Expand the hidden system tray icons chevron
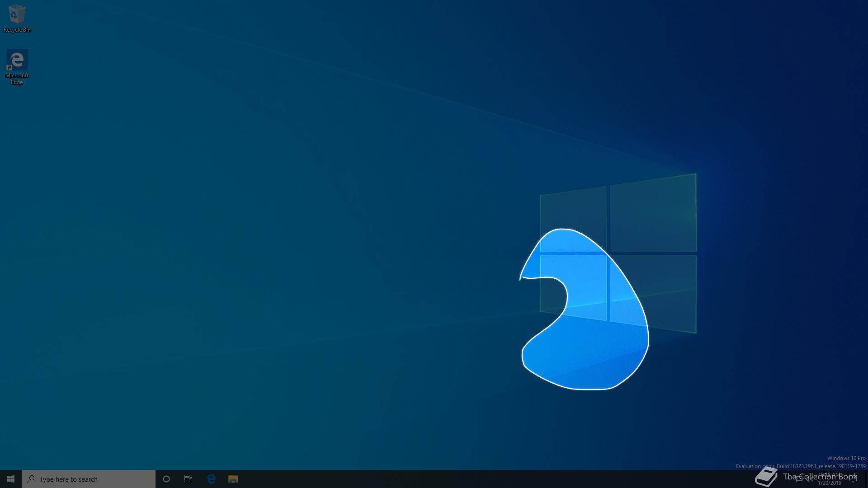The image size is (868, 488). (788, 479)
